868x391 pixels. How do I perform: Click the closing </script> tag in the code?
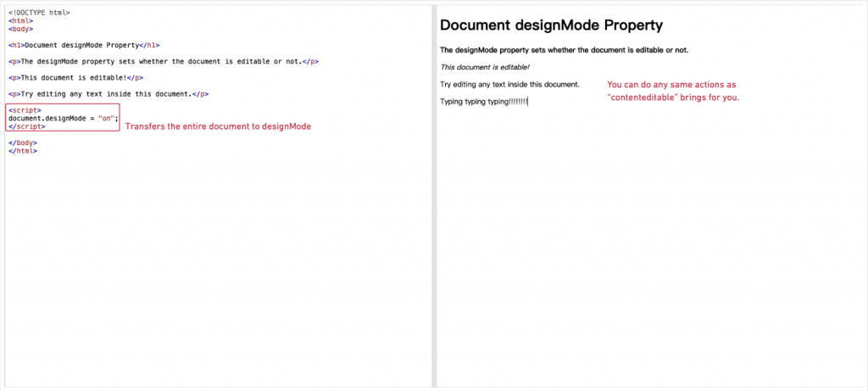[x=26, y=126]
